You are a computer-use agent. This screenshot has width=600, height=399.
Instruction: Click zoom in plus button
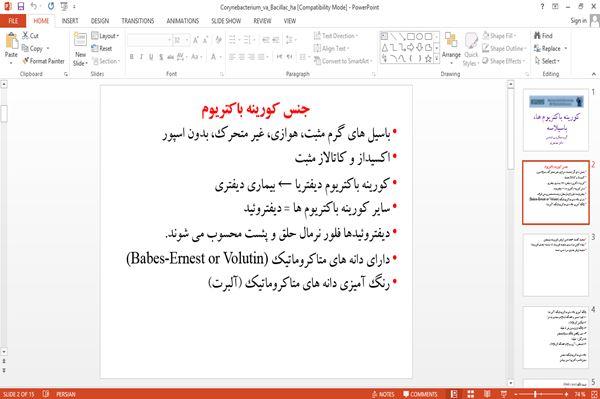coord(566,394)
